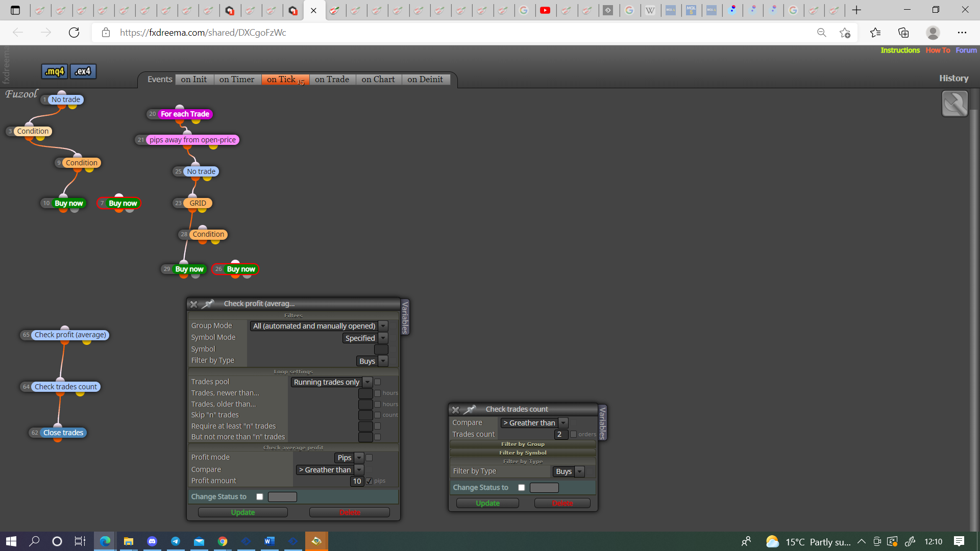
Task: Toggle the Trades pool checkbox
Action: (x=378, y=382)
